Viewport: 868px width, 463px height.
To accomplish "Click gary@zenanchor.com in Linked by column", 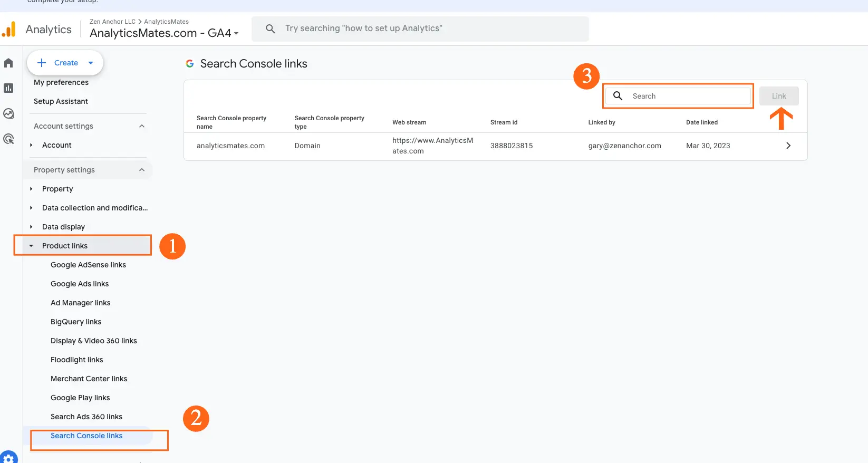I will coord(624,146).
